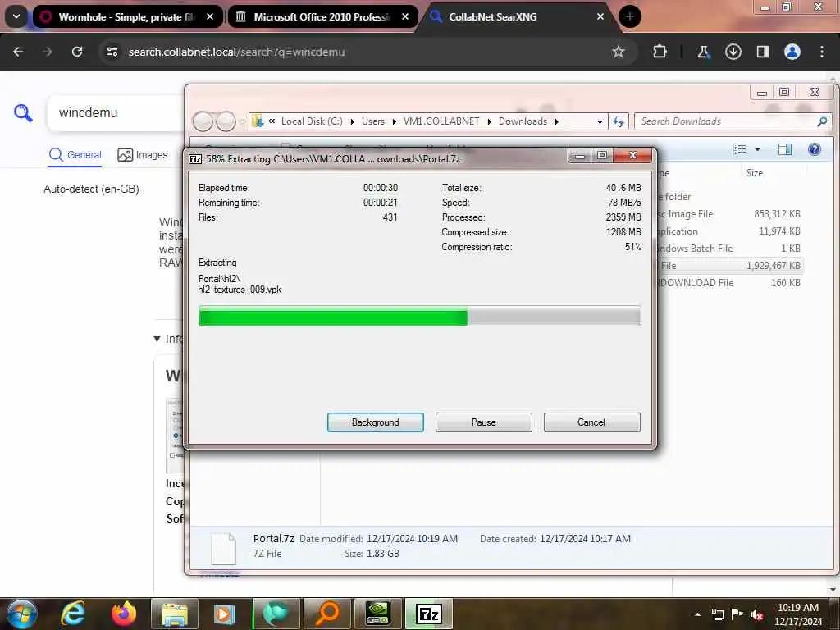The image size is (840, 630).
Task: Click the Explorer back button
Action: coord(203,121)
